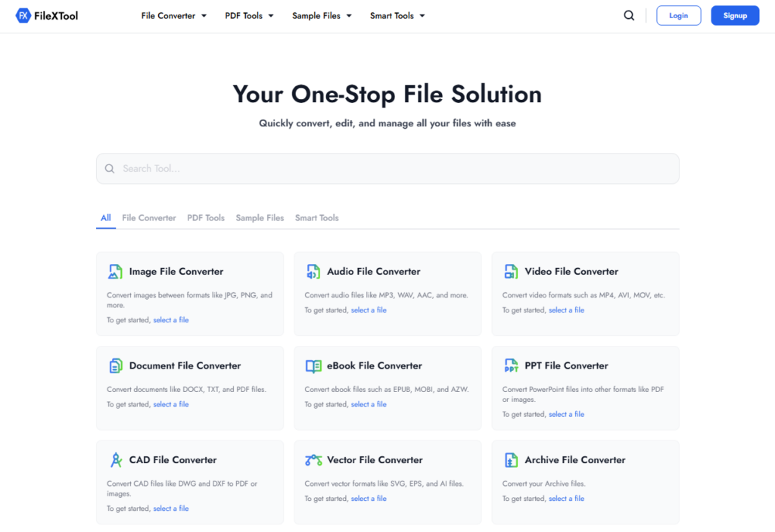Switch to the PDF Tools filter tab
Screen dimensions: 775x532
(x=206, y=217)
